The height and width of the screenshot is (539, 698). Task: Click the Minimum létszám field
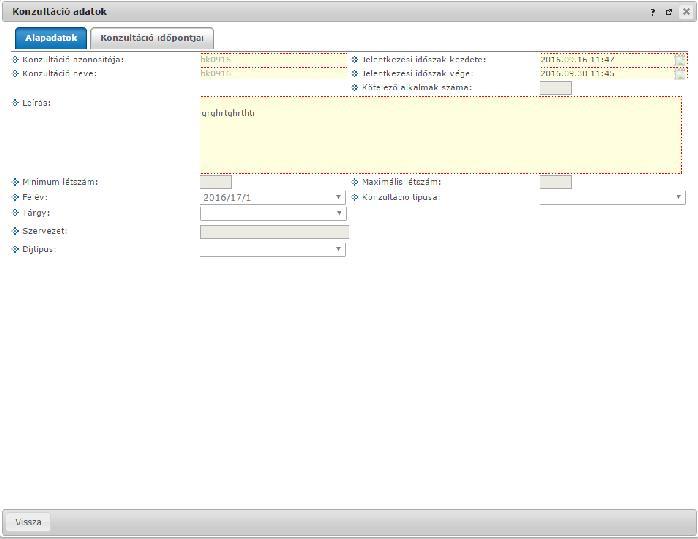[x=216, y=182]
